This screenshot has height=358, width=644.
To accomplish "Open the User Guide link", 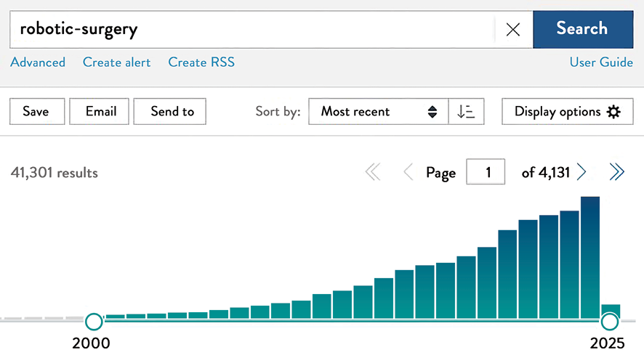I will [601, 62].
